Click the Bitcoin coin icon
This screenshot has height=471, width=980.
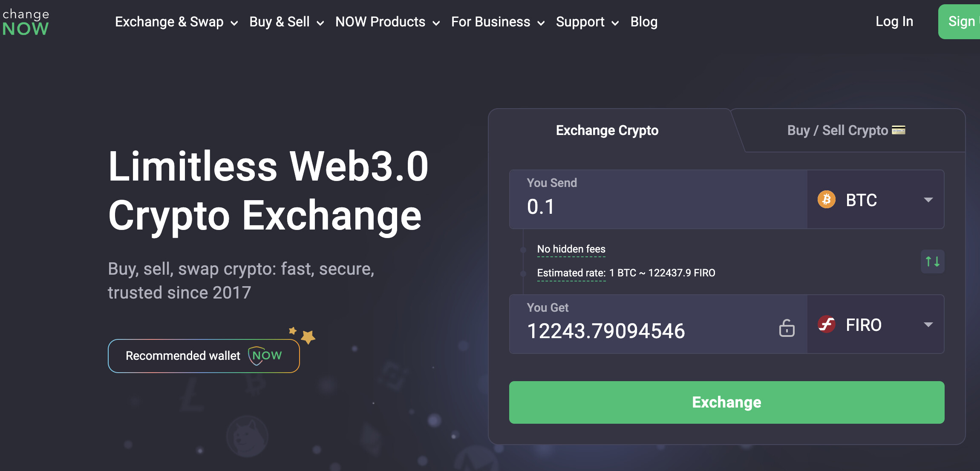tap(826, 200)
